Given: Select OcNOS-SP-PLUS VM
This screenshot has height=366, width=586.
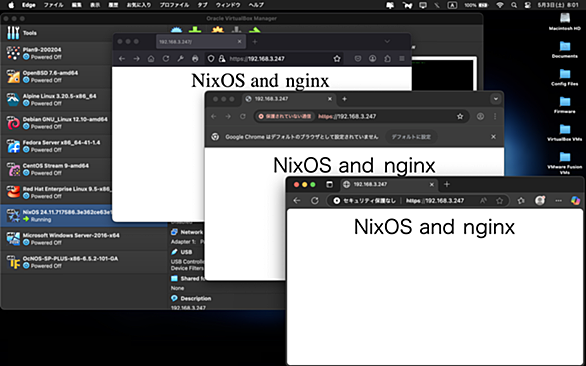Looking at the screenshot, I should coord(84,262).
